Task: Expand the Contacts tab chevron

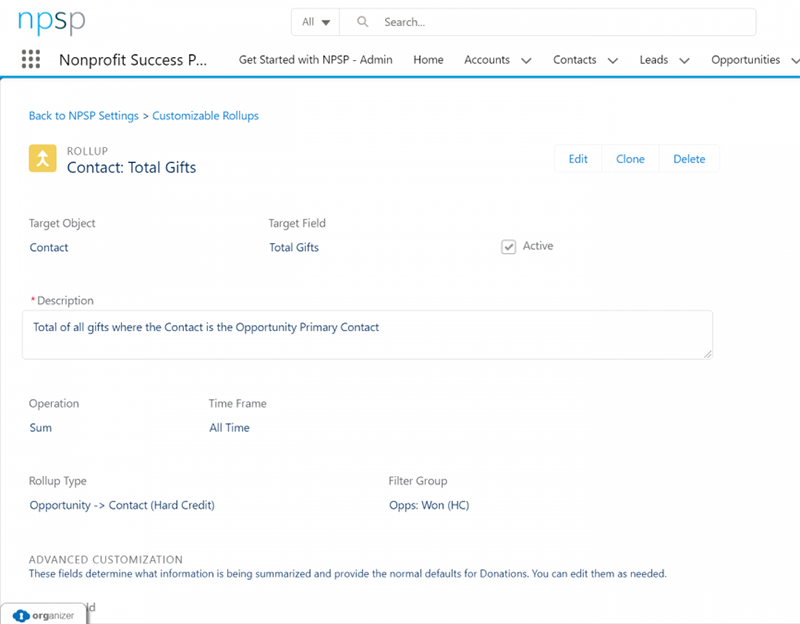Action: pos(612,60)
